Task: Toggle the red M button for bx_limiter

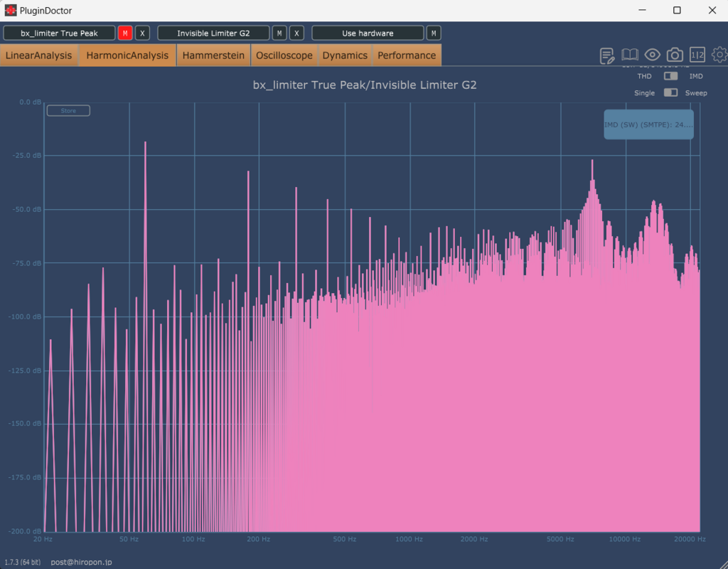Action: click(x=125, y=33)
